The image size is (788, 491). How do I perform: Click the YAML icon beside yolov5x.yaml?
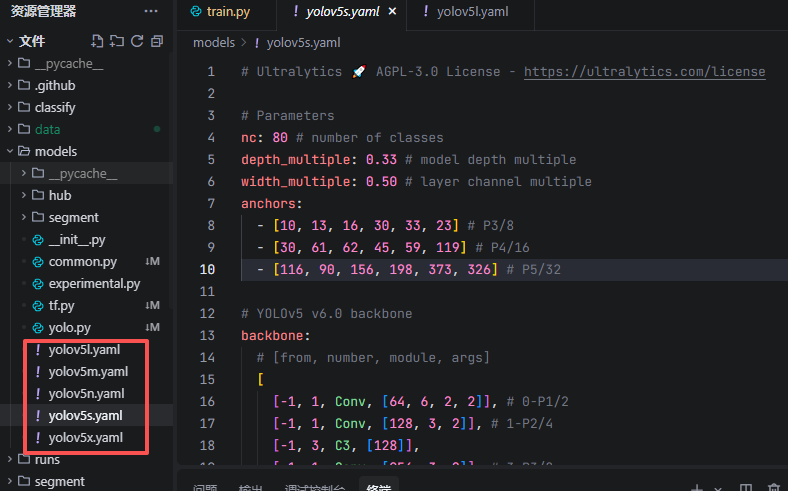38,438
